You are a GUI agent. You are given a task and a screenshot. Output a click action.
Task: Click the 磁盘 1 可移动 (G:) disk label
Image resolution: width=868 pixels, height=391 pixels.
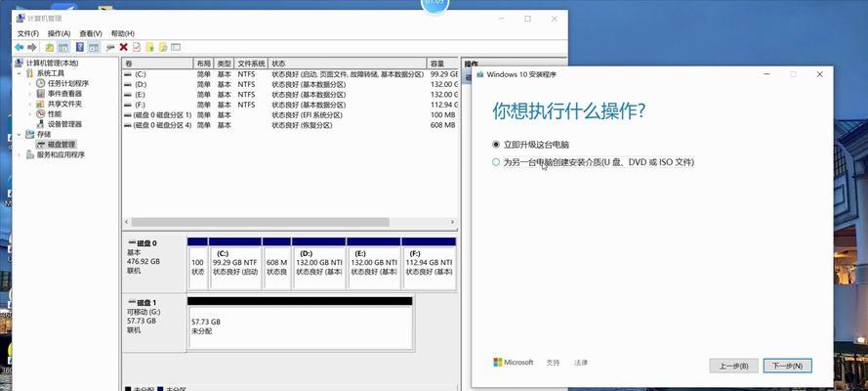(154, 323)
